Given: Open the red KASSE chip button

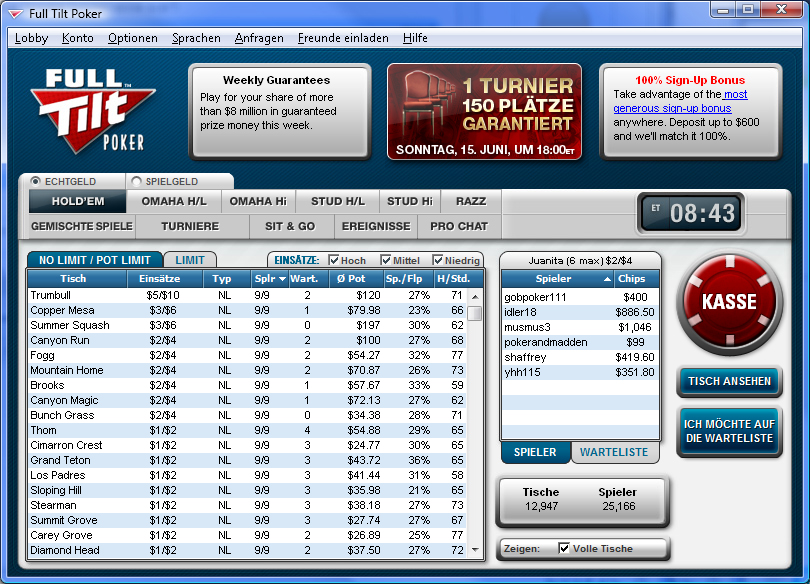Looking at the screenshot, I should (x=729, y=303).
